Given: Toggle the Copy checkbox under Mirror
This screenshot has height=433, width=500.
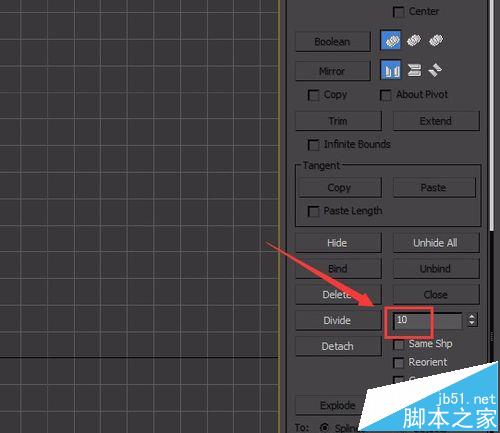Looking at the screenshot, I should 313,95.
